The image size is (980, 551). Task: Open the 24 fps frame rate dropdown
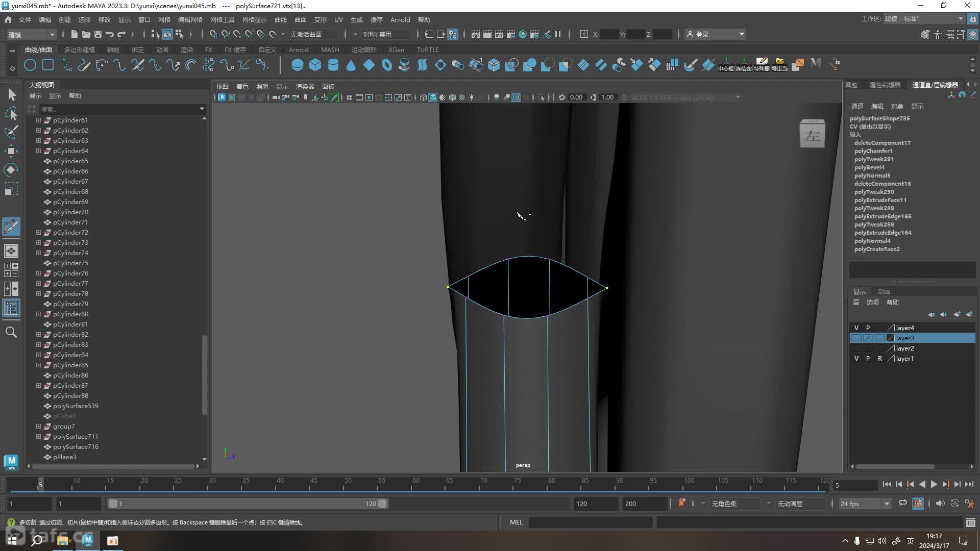pos(865,504)
